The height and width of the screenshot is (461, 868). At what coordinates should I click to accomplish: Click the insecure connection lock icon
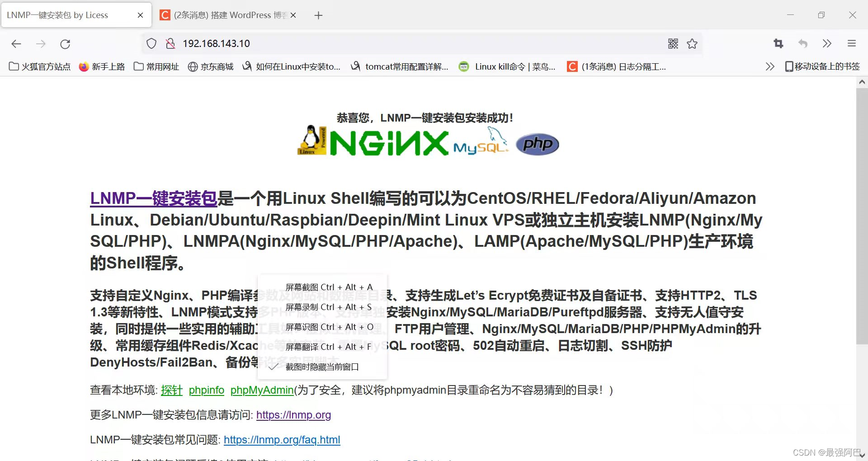click(170, 43)
